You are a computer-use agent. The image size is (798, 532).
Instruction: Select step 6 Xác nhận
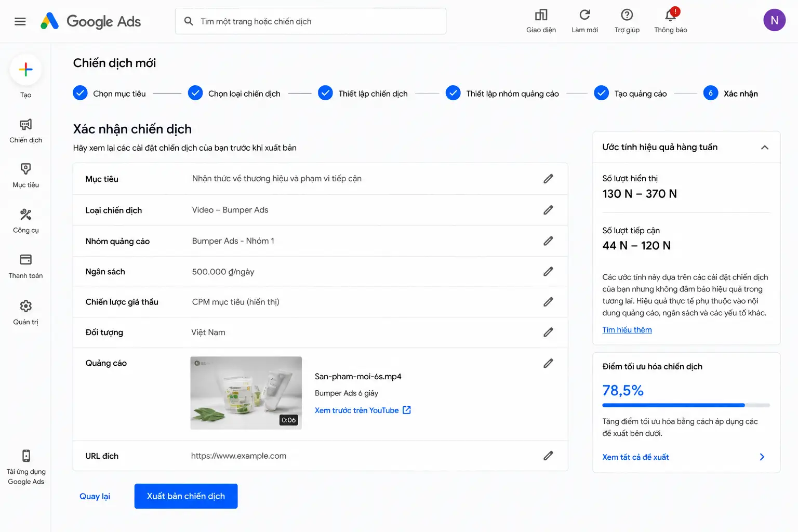[730, 94]
